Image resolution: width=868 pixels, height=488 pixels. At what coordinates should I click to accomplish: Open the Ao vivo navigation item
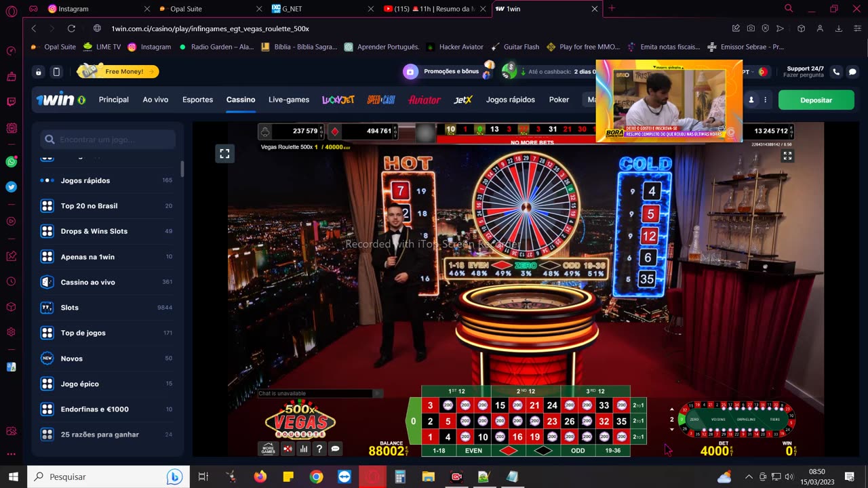click(x=155, y=100)
